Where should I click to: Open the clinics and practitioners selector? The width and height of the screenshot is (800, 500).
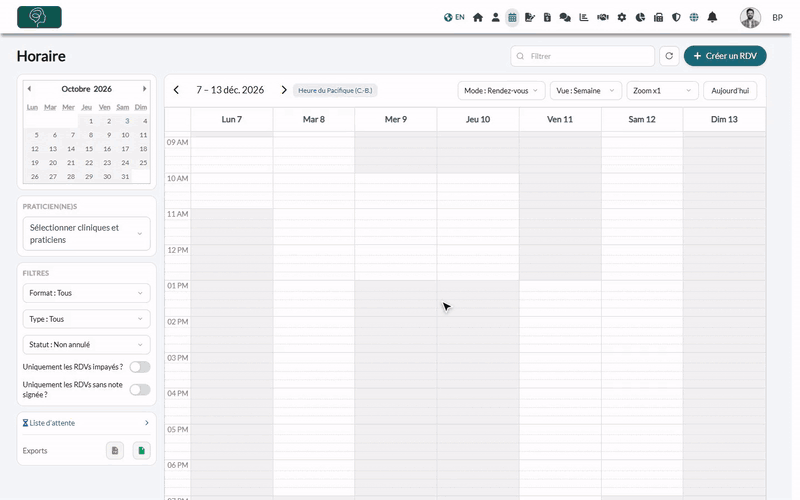point(86,234)
